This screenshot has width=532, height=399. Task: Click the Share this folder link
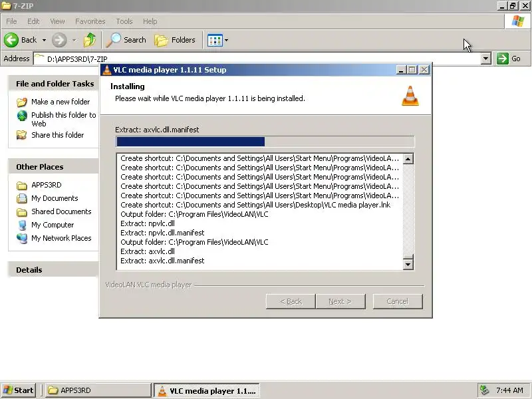58,135
